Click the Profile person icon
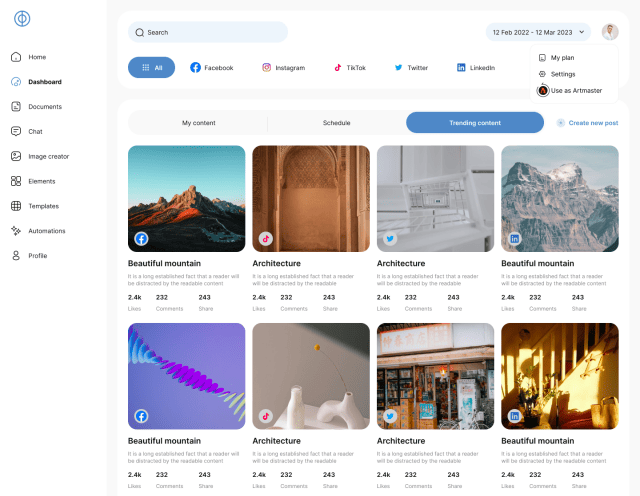Viewport: 640px width, 496px height. click(16, 256)
